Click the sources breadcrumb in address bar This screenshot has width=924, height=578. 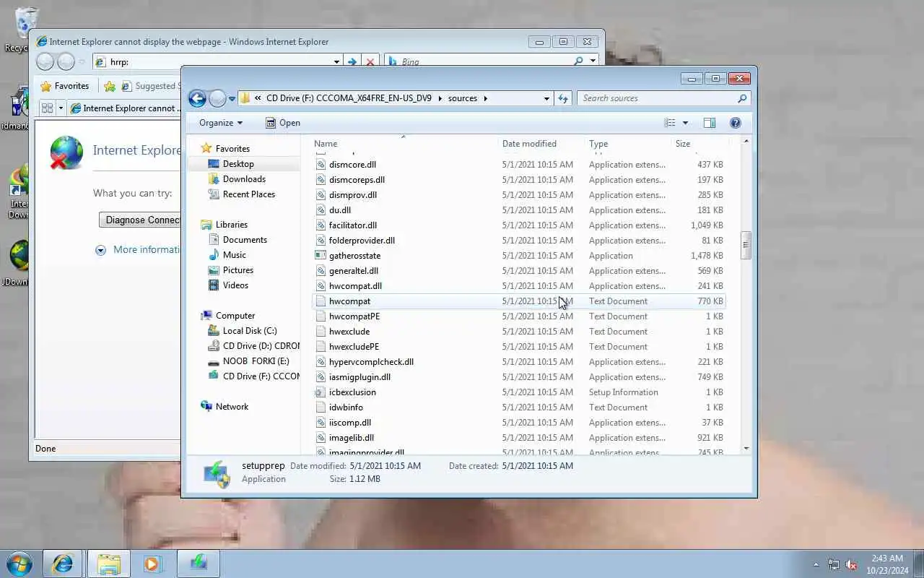click(463, 98)
